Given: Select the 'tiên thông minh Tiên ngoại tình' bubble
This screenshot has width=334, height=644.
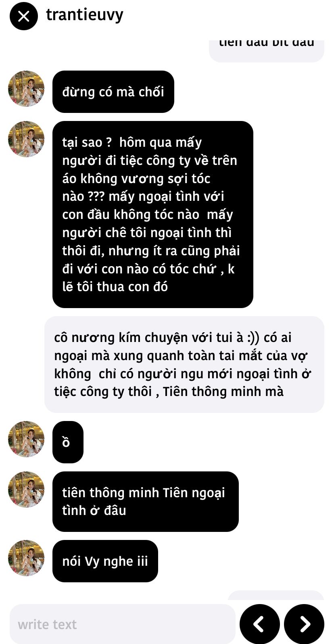Looking at the screenshot, I should click(x=146, y=501).
